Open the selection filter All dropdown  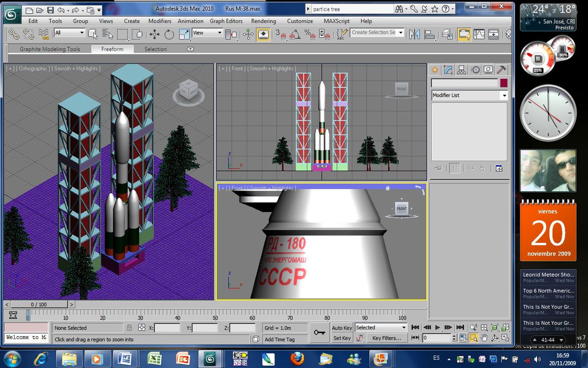(x=70, y=33)
